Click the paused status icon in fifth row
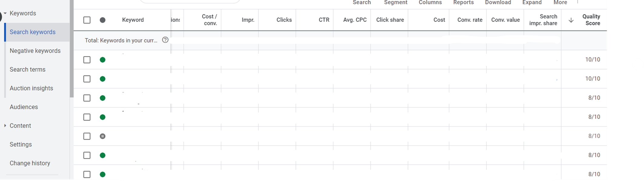Image resolution: width=644 pixels, height=181 pixels. pos(103,136)
